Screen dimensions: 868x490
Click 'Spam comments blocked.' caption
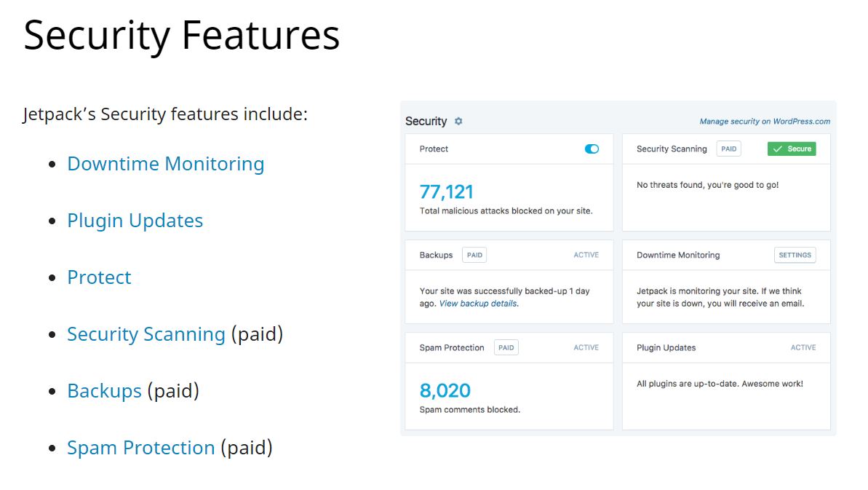469,410
